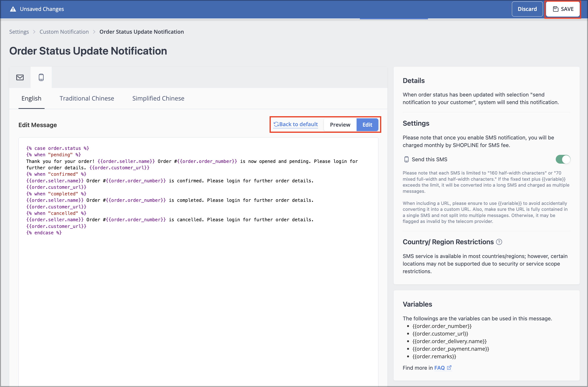588x387 pixels.
Task: Click the Unsaved Changes warning triangle icon
Action: coord(13,9)
